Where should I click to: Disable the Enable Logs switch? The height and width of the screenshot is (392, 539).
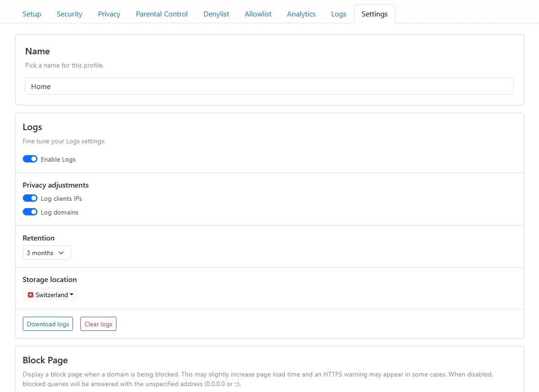[30, 159]
